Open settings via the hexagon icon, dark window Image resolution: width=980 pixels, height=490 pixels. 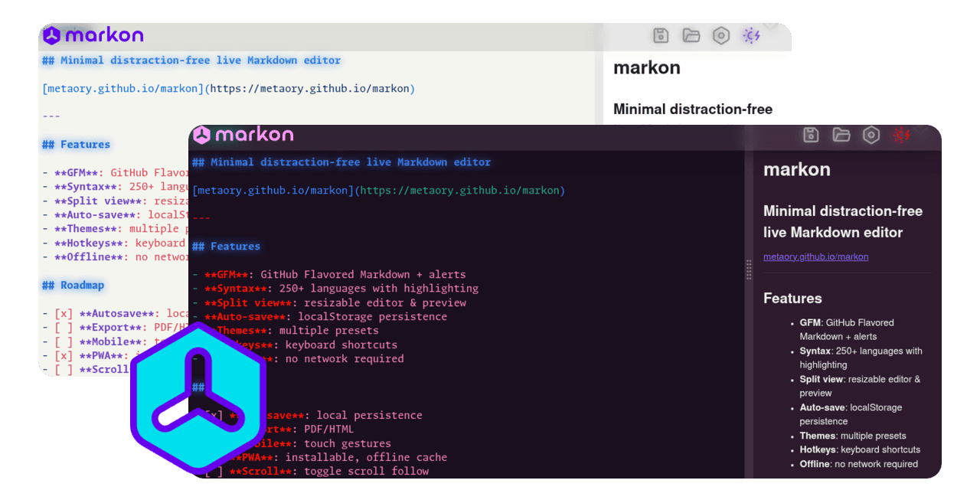tap(871, 136)
